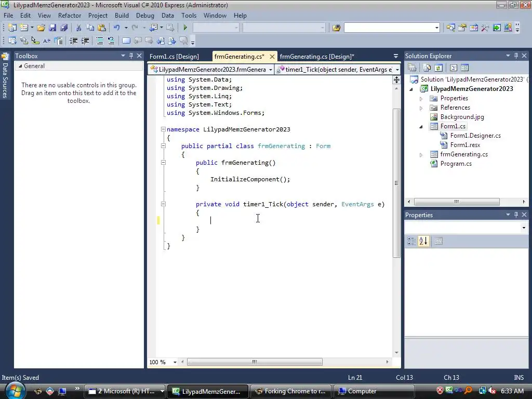Viewport: 532px width, 399px height.
Task: Click View Designer icon in Solution Explorer
Action: pyautogui.click(x=465, y=68)
